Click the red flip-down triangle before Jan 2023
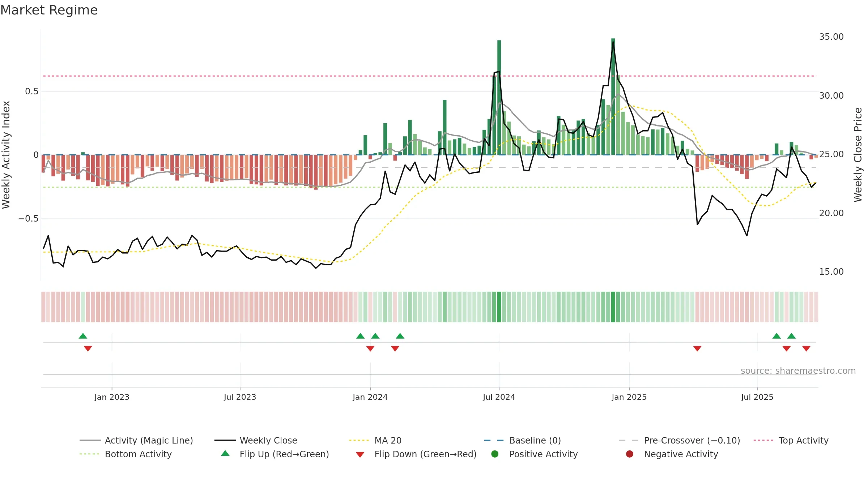 click(88, 348)
